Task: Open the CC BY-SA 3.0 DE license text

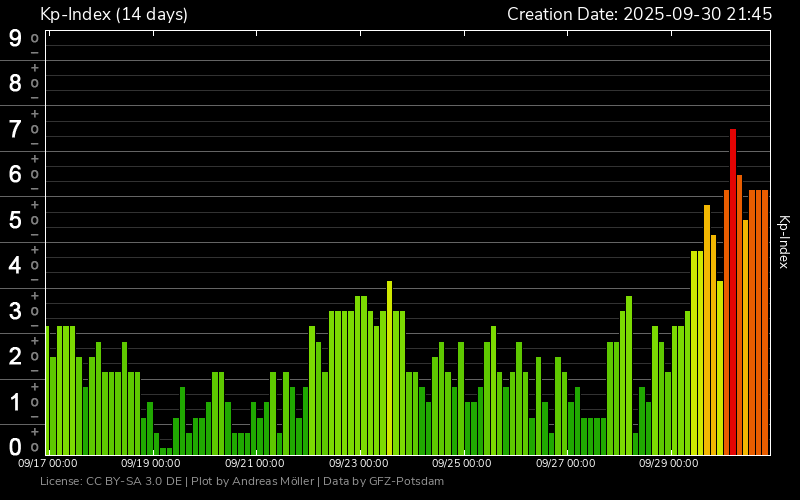Action: click(112, 482)
